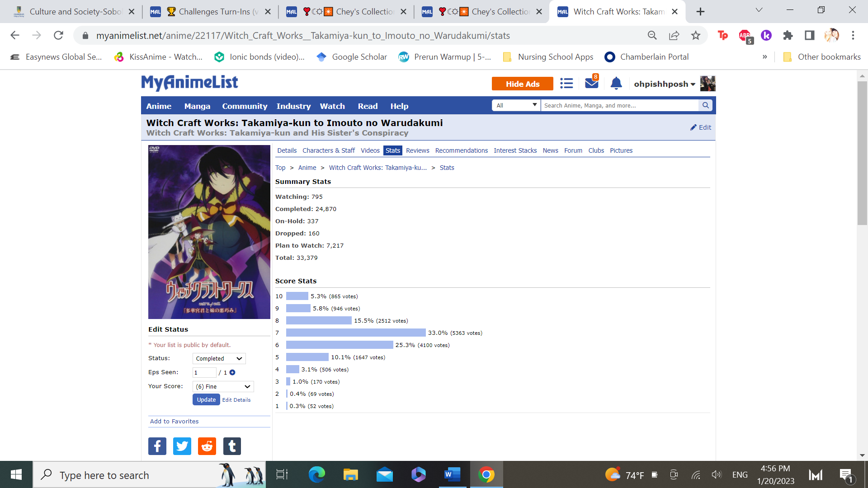
Task: Open Other bookmarks folder
Action: [x=821, y=57]
